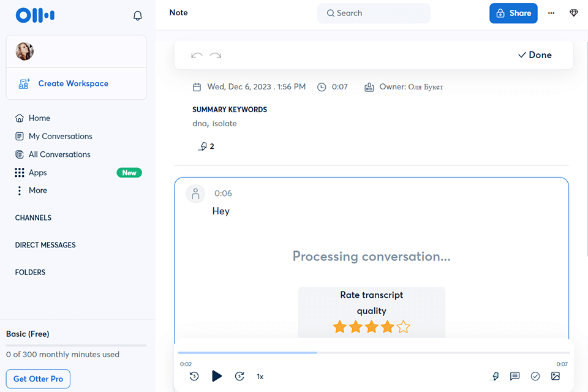Click the transcript word 'Hey'
The width and height of the screenshot is (588, 392).
point(221,211)
